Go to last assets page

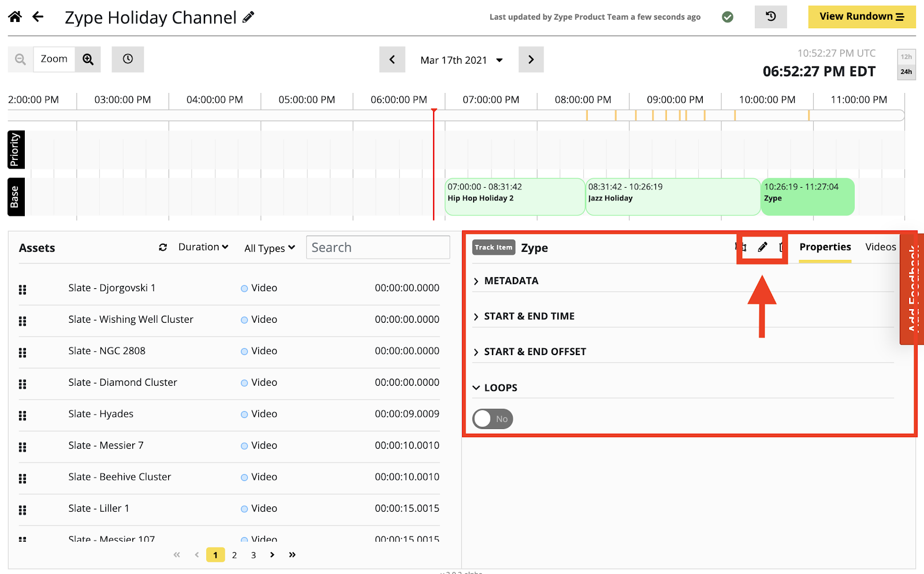click(x=292, y=554)
